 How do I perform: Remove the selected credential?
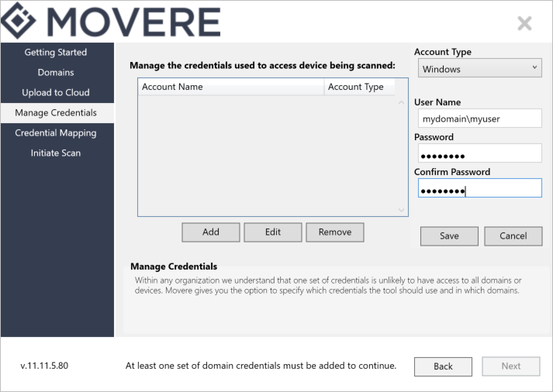coord(335,232)
